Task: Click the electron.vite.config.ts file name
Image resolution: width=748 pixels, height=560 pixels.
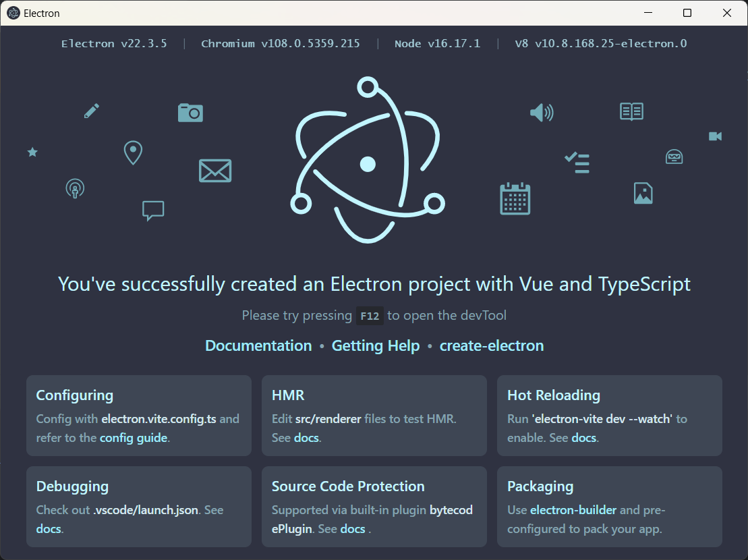Action: point(159,419)
